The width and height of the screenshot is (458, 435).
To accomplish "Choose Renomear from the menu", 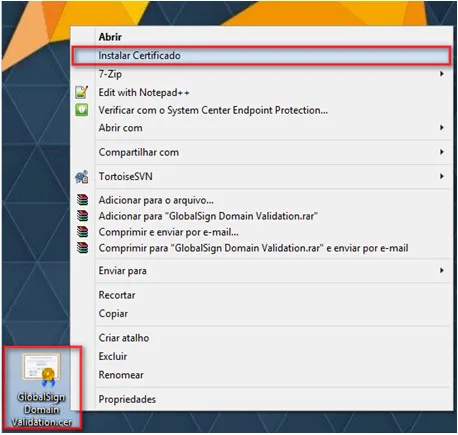I will point(262,375).
